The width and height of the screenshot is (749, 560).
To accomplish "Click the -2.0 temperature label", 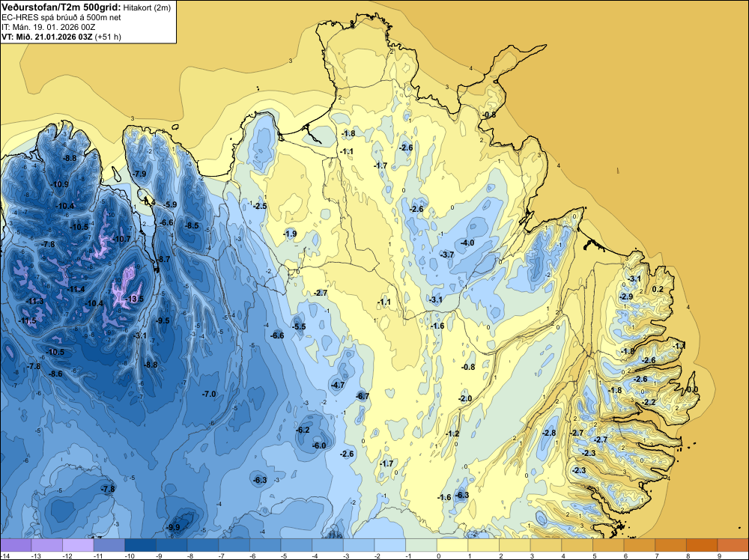I will pos(465,398).
